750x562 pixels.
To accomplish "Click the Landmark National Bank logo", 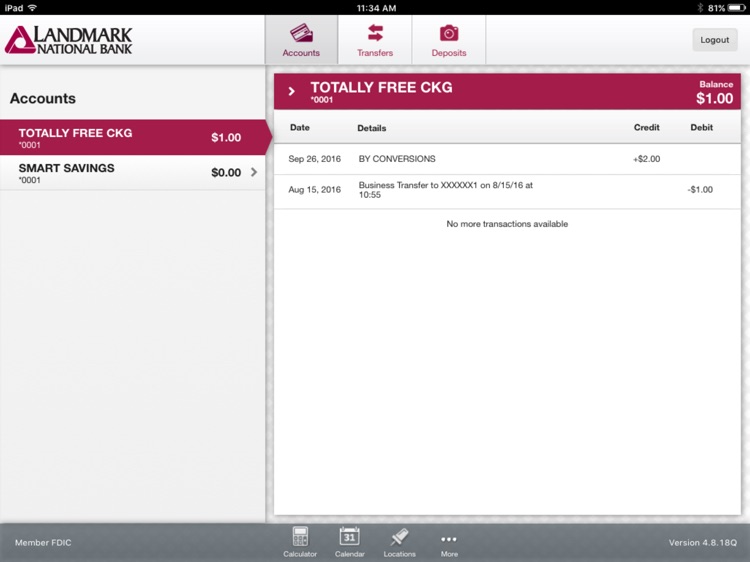I will tap(68, 40).
